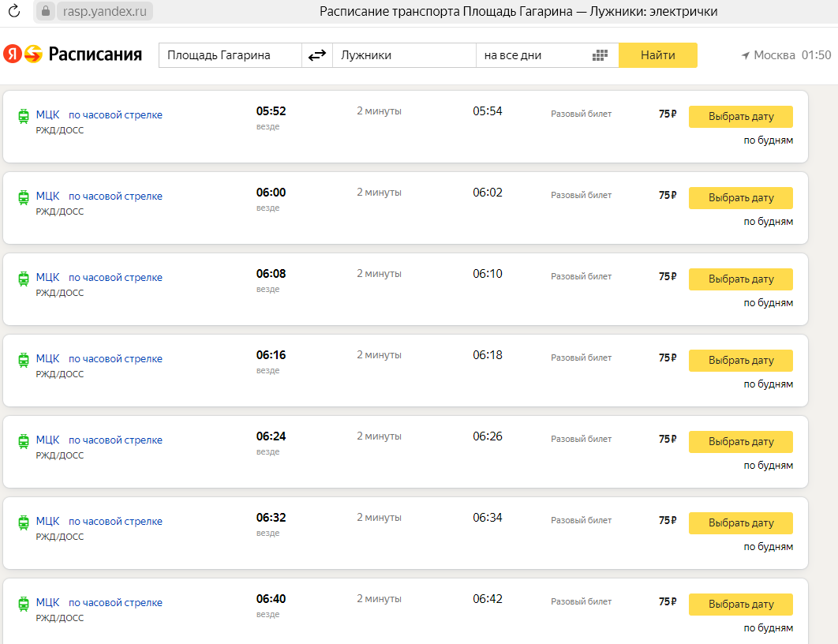Click the padlock site security icon
The image size is (838, 644).
click(45, 11)
